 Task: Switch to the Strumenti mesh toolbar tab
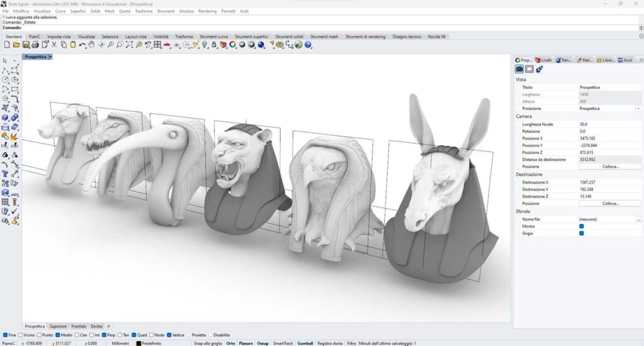(324, 36)
